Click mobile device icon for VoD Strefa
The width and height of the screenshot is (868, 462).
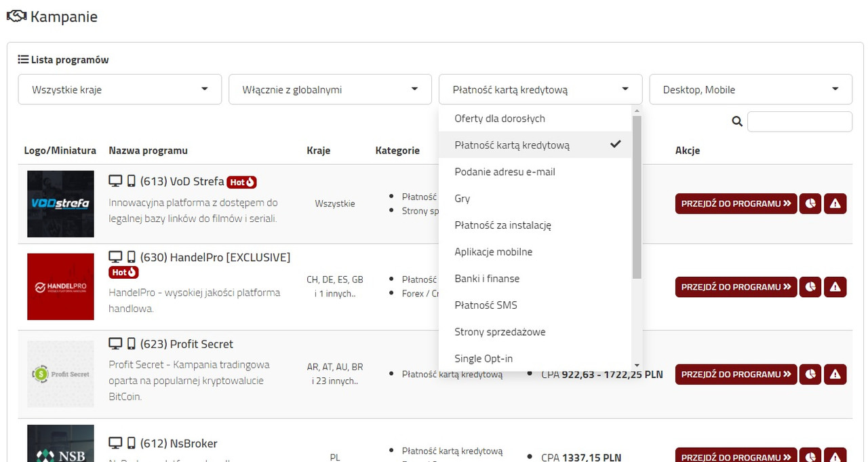point(132,181)
